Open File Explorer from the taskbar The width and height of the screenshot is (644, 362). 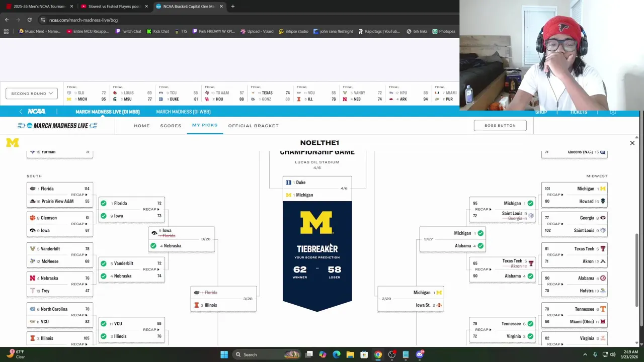point(350,355)
